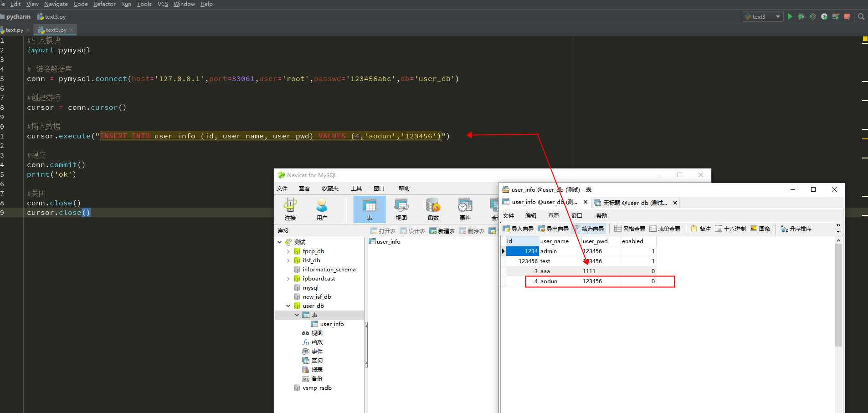The width and height of the screenshot is (868, 413).
Task: Stop the running process with the red icon
Action: [847, 16]
